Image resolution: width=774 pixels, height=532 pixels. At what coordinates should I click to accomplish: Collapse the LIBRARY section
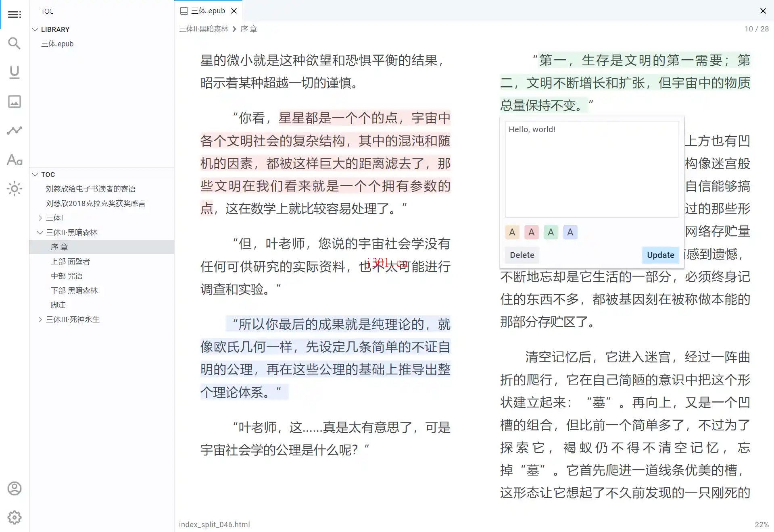tap(35, 29)
